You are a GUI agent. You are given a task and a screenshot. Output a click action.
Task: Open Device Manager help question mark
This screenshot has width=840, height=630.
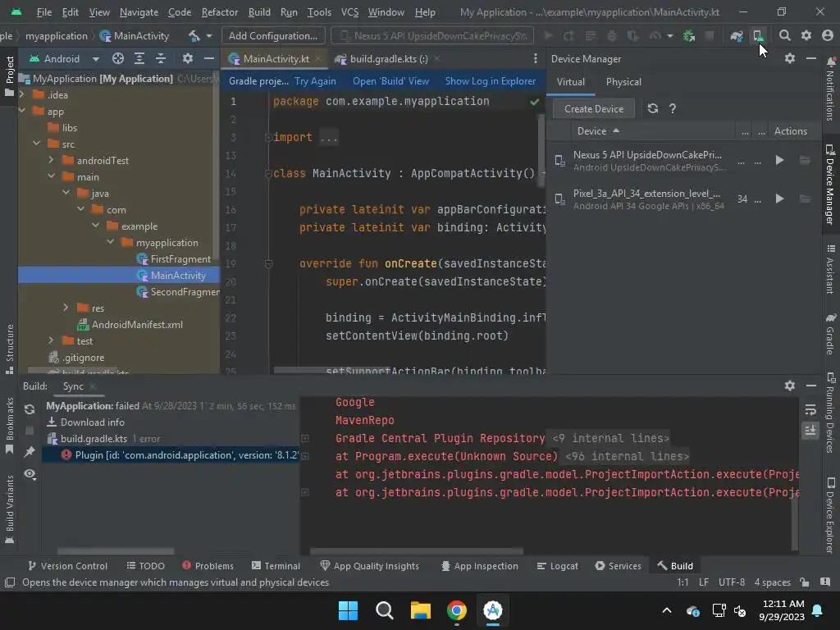(x=673, y=109)
